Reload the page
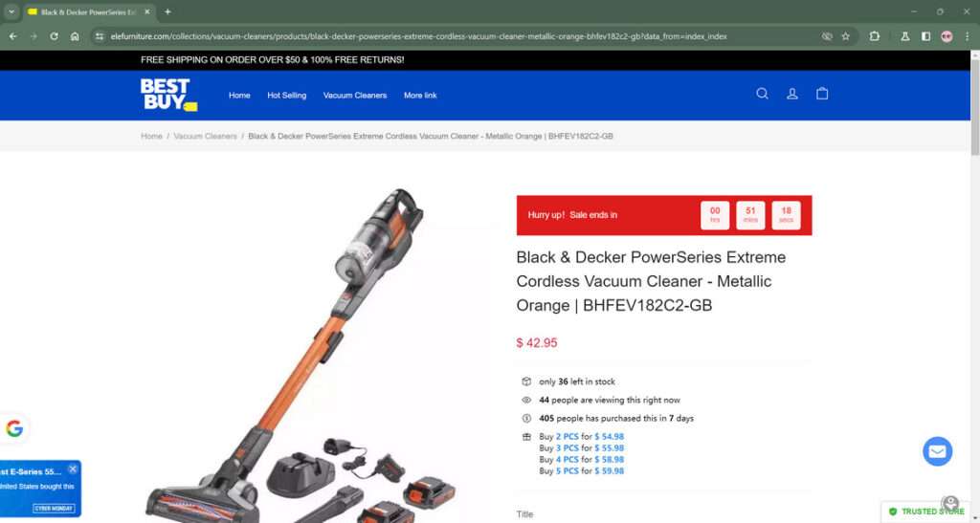 coord(54,36)
